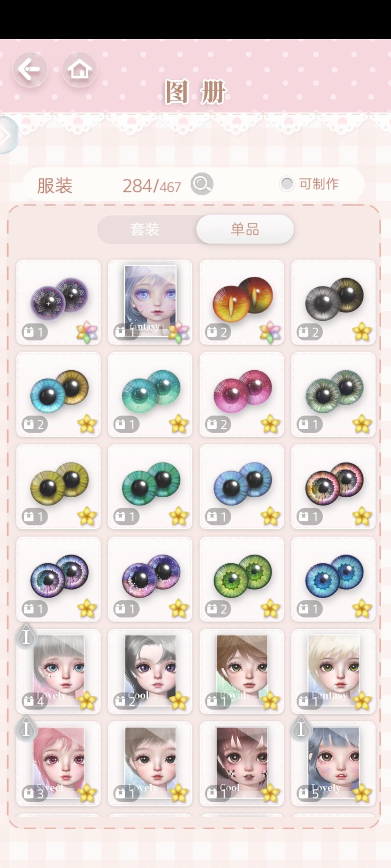Image resolution: width=391 pixels, height=868 pixels.
Task: Select the orange cat-slit eyes item
Action: click(x=242, y=302)
